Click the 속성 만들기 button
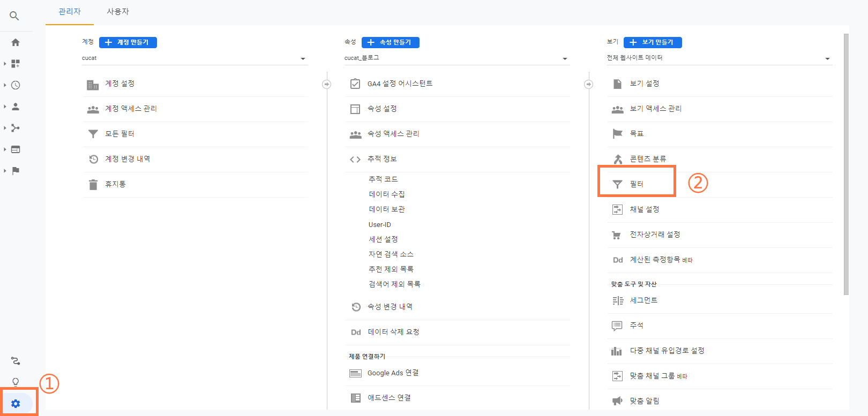This screenshot has height=416, width=868. pos(391,42)
